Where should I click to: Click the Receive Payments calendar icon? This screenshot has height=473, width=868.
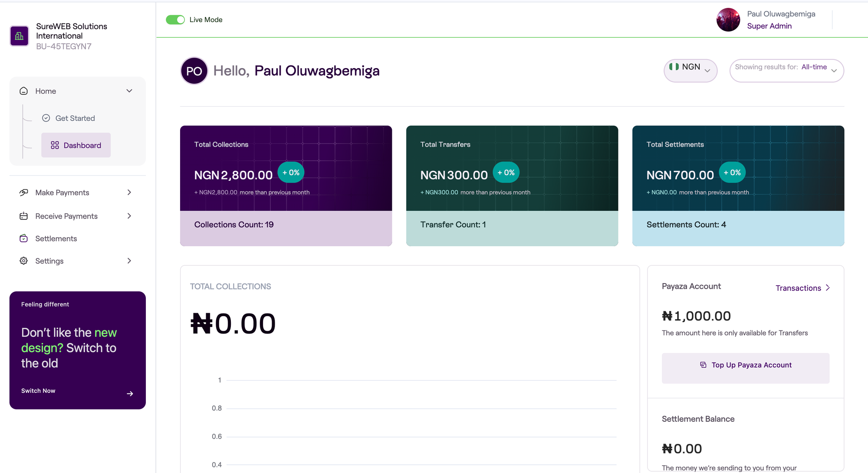pyautogui.click(x=24, y=216)
